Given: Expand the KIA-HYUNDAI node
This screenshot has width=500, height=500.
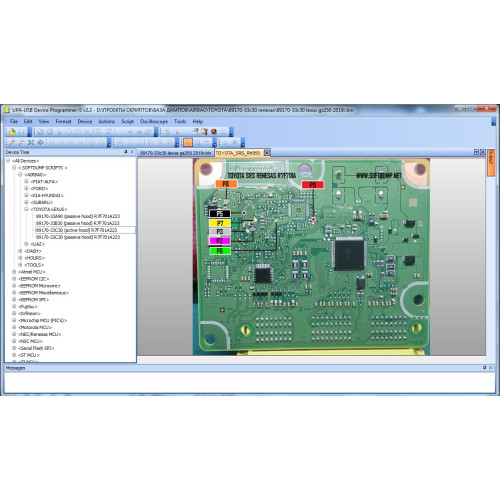Looking at the screenshot, I should pos(26,195).
